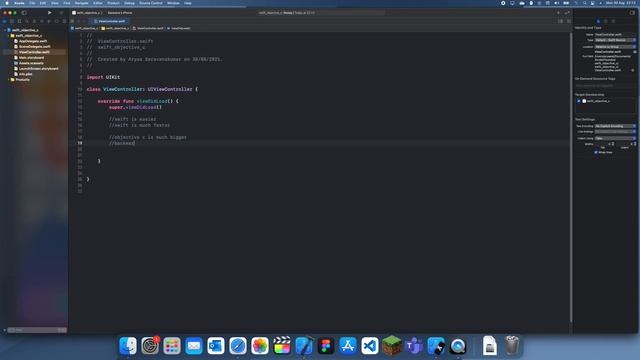Screen dimensions: 640x360
Task: Open Outlook from the dock
Action: click(x=216, y=346)
